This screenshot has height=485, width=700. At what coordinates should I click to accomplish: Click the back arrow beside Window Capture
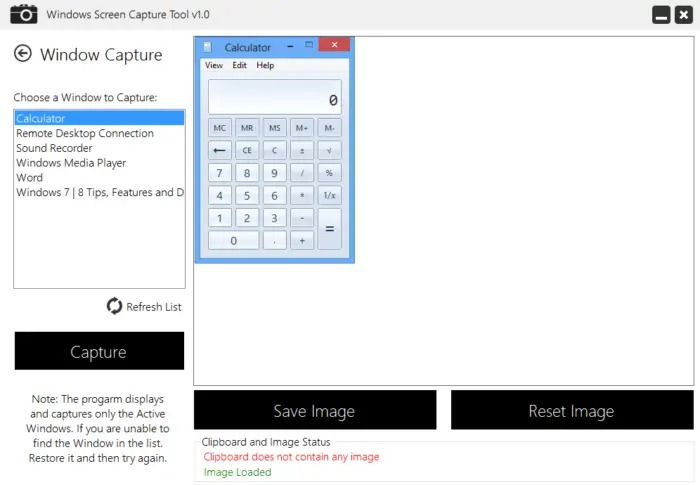point(23,54)
